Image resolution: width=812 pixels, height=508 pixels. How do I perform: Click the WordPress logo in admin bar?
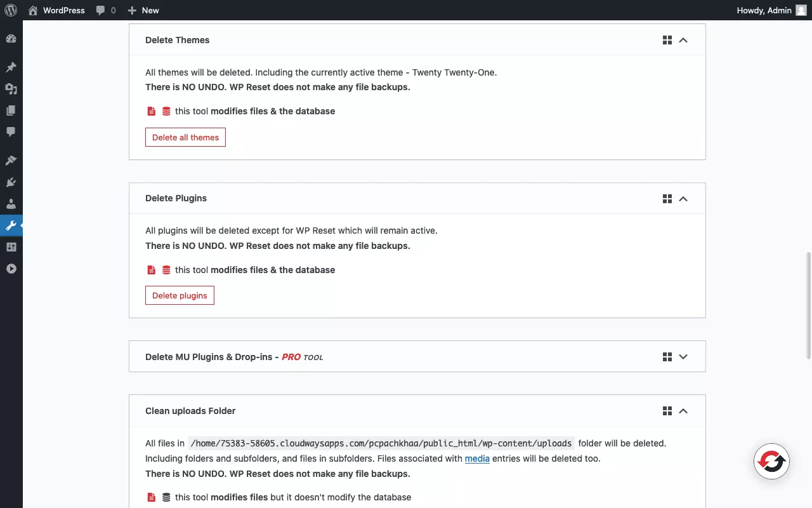point(11,10)
